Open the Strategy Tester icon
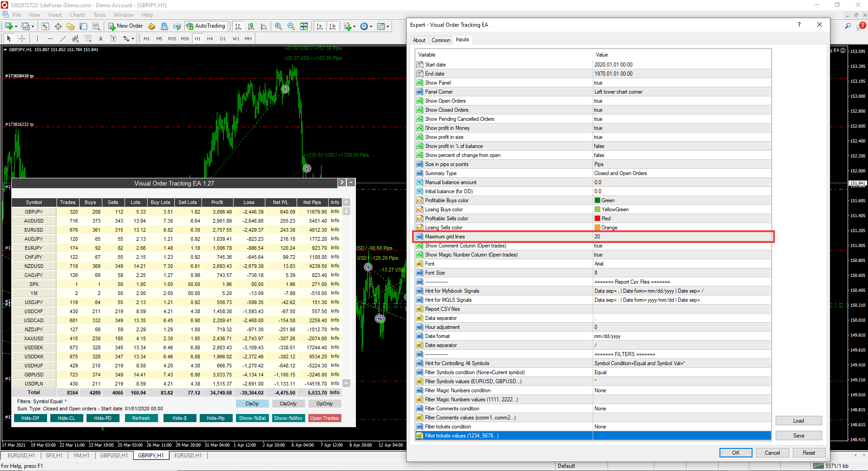This screenshot has height=471, width=868. pos(96,26)
